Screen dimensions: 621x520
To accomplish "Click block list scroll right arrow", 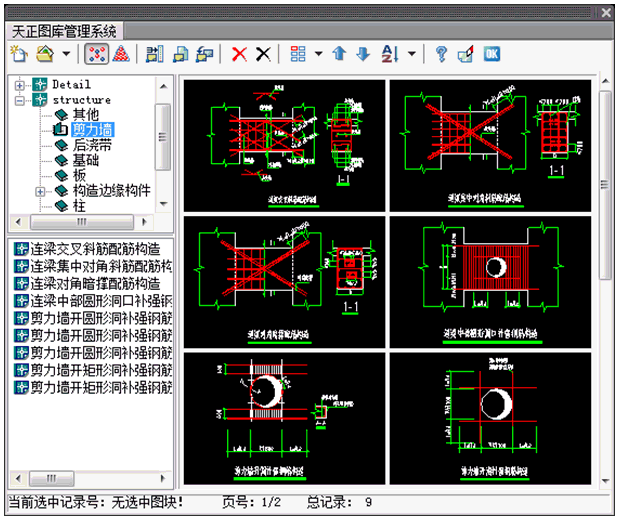I will click(162, 478).
